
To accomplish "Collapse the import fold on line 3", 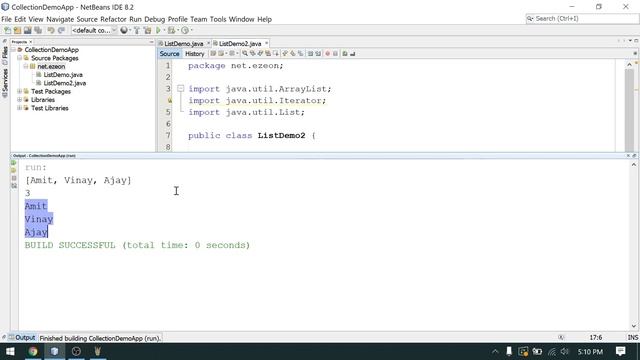I will (x=180, y=89).
